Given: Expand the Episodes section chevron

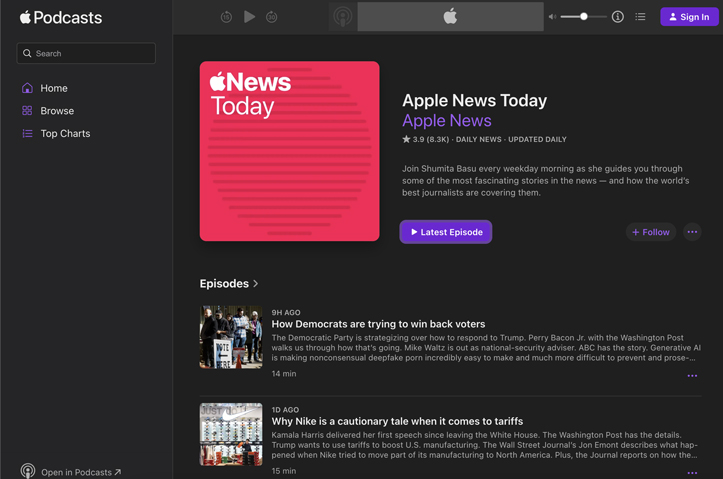Looking at the screenshot, I should (256, 284).
